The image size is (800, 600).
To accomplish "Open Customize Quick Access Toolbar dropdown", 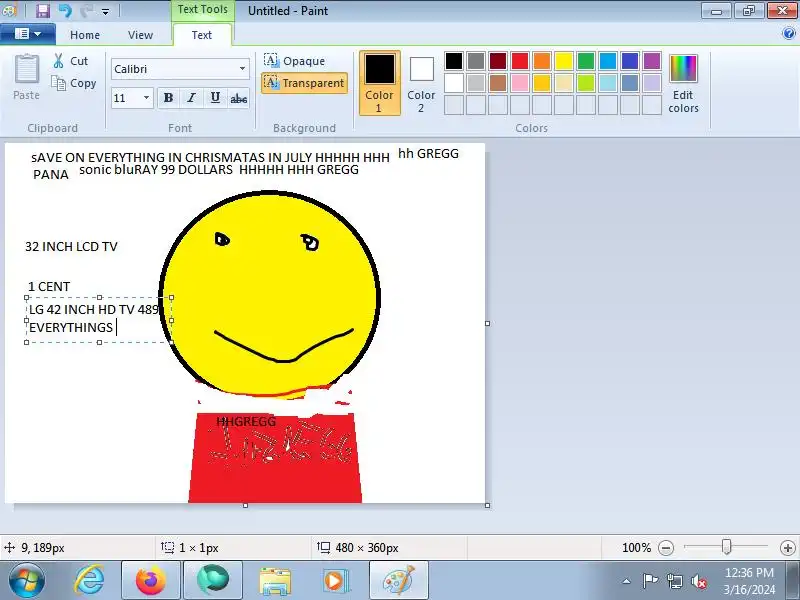I will click(x=105, y=11).
